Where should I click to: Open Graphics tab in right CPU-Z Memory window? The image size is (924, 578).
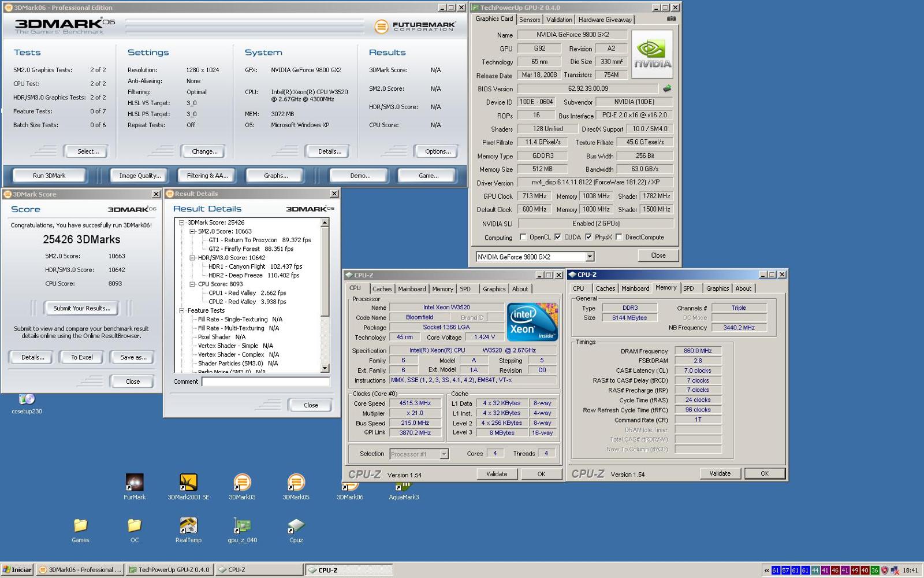[x=717, y=288]
